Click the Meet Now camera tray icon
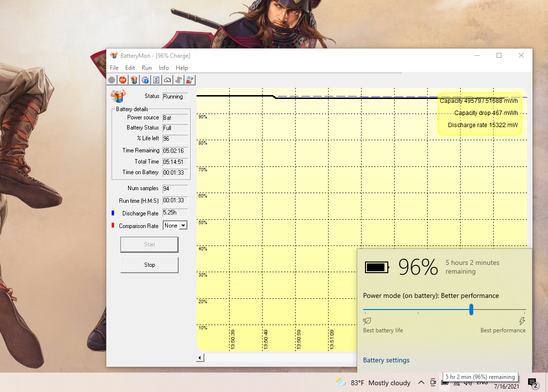Image resolution: width=548 pixels, height=392 pixels. click(433, 382)
